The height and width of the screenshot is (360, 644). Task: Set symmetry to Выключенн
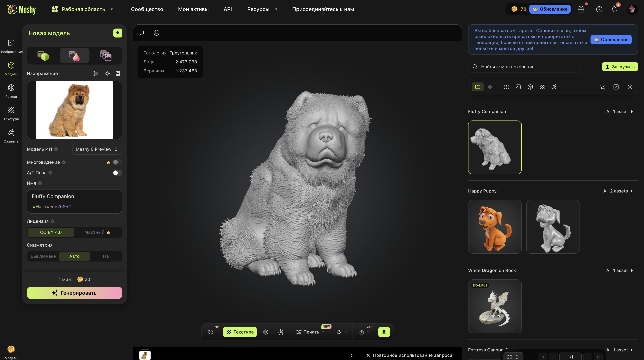(x=43, y=256)
